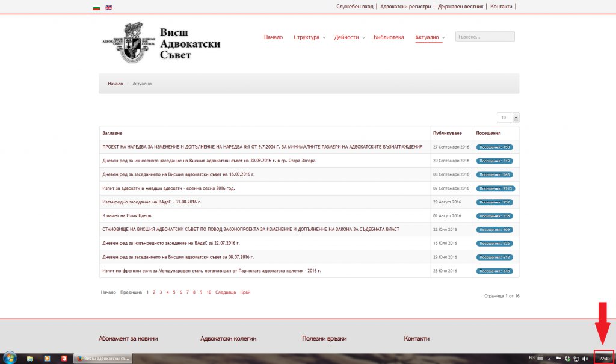Focus the Търсене search field
This screenshot has width=616, height=364.
coord(485,37)
